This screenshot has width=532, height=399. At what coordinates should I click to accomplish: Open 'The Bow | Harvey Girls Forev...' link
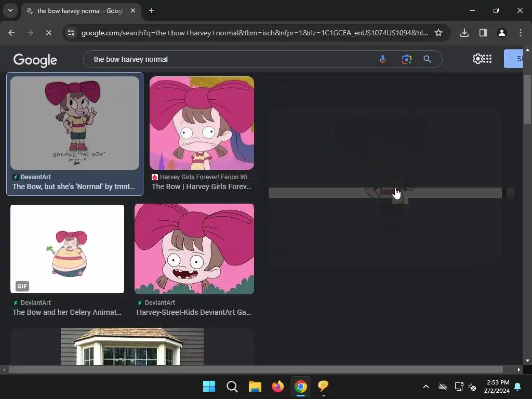pyautogui.click(x=202, y=187)
